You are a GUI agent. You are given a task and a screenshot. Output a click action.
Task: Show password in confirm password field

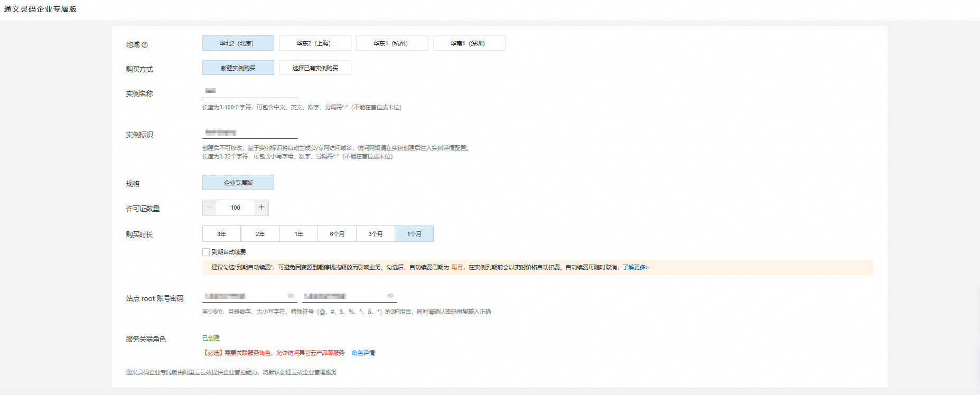click(x=390, y=296)
